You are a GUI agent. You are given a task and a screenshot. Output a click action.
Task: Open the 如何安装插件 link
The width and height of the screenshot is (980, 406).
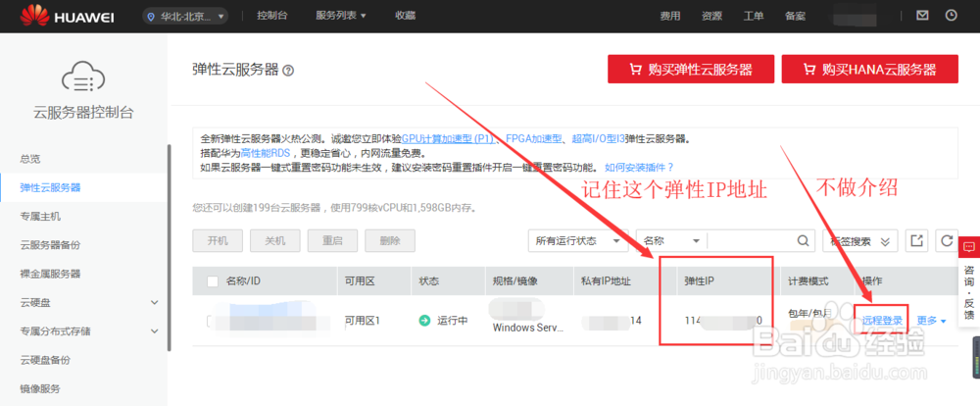[639, 167]
